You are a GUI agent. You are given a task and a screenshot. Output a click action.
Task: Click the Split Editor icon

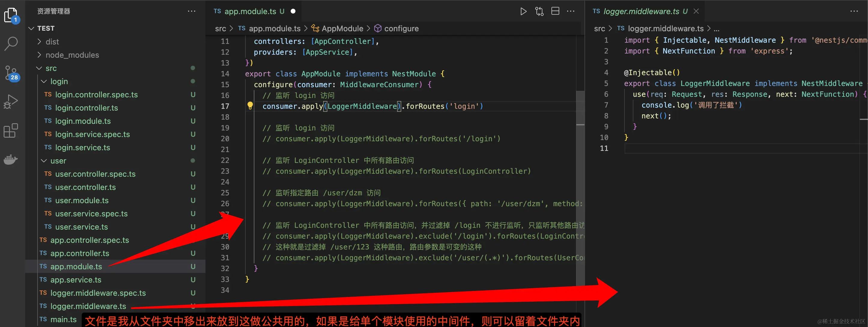click(x=555, y=11)
